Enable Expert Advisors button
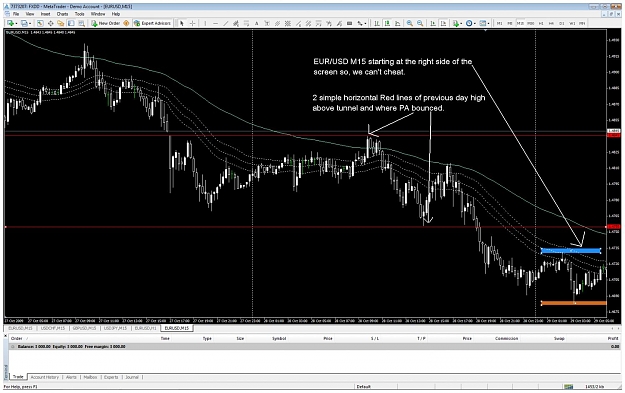Viewport: 625px width, 393px height. coord(152,23)
